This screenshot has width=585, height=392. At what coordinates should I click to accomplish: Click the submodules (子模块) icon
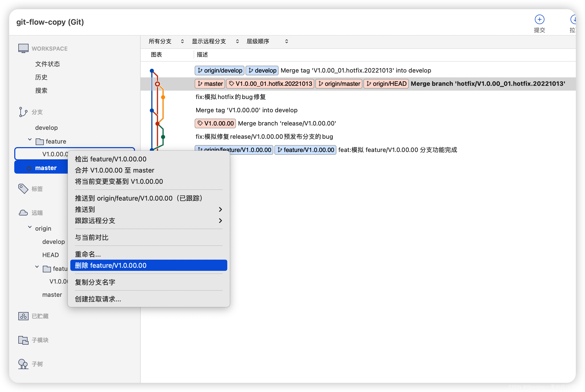click(23, 340)
